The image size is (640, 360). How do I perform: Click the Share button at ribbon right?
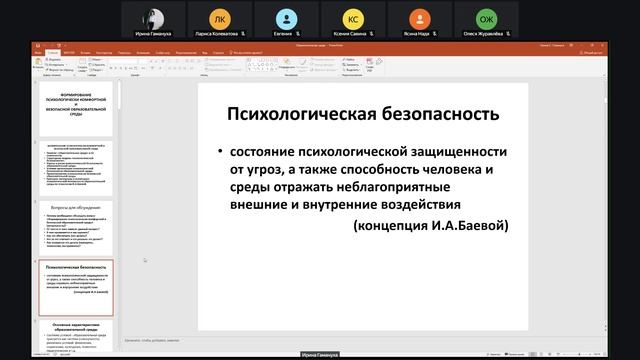point(592,53)
